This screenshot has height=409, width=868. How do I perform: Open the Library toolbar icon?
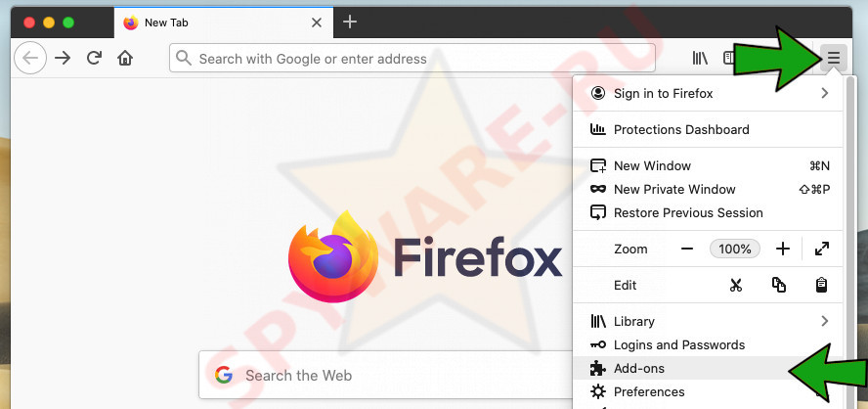tap(700, 58)
